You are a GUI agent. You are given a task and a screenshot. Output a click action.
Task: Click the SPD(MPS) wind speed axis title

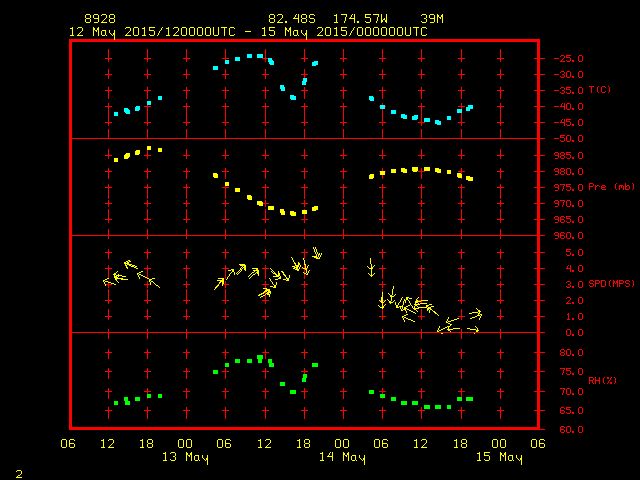pyautogui.click(x=611, y=284)
